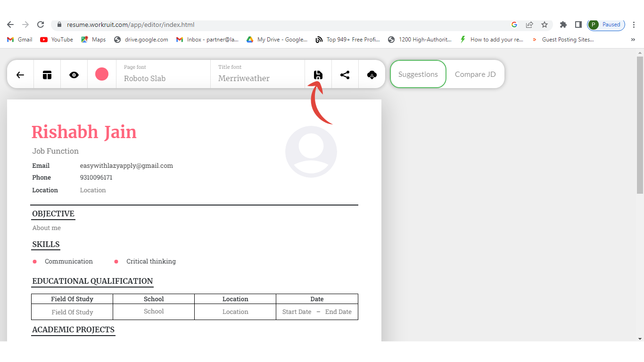Click the back arrow in editor toolbar
This screenshot has width=644, height=362.
tap(20, 74)
